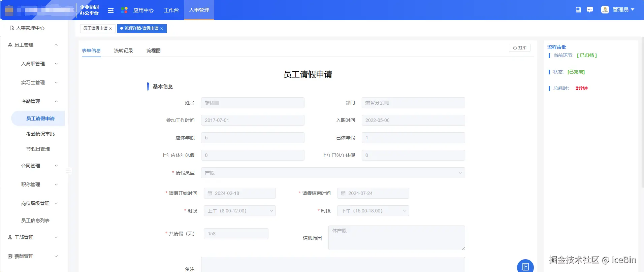Open 考勤情况审批 in sidebar
The image size is (644, 272).
coord(40,134)
